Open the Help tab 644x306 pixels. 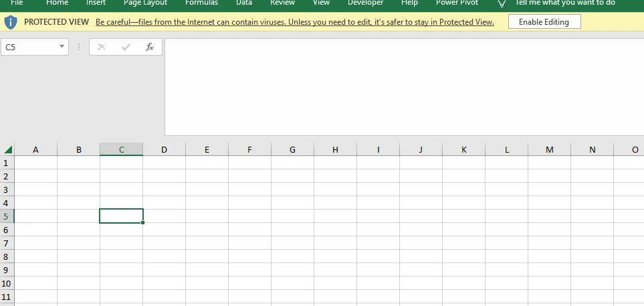(409, 3)
